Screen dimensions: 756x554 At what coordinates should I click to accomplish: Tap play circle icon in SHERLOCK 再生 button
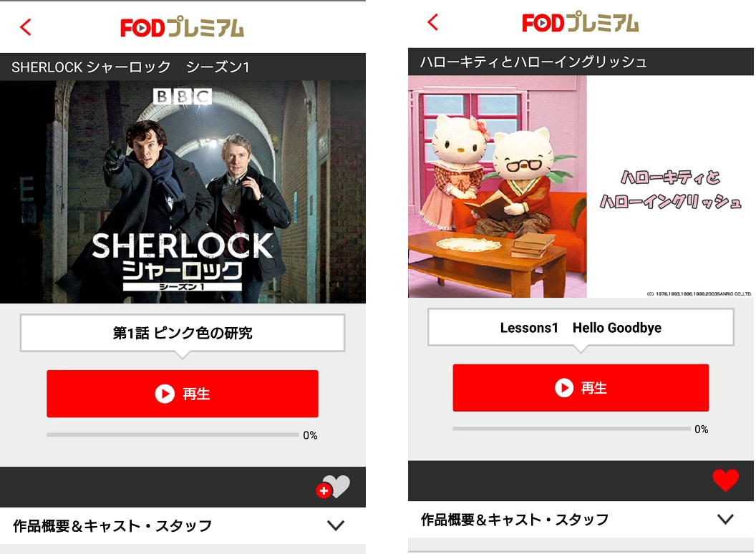[x=165, y=394]
